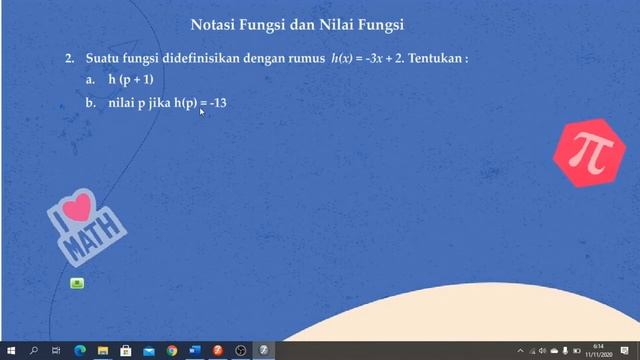Switch to Google Chrome in the taskbar
This screenshot has width=640, height=360.
tap(172, 351)
